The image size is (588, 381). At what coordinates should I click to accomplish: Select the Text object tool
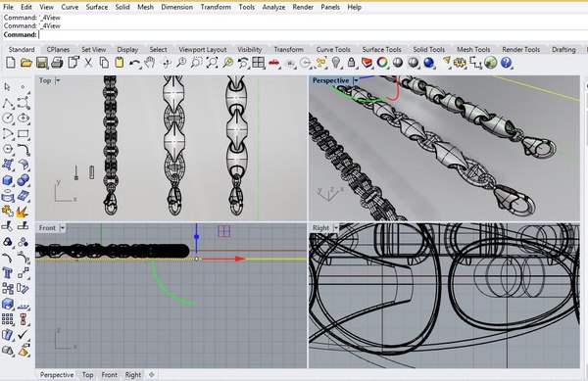pos(8,273)
